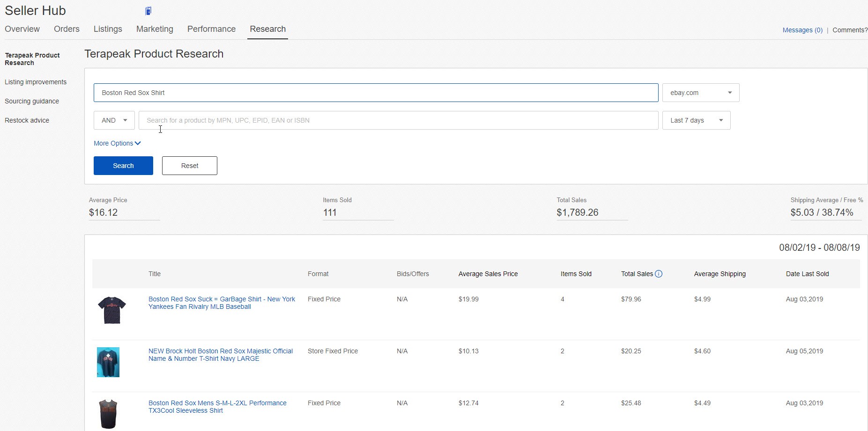Click the $25.48 total sales cell

tap(631, 403)
